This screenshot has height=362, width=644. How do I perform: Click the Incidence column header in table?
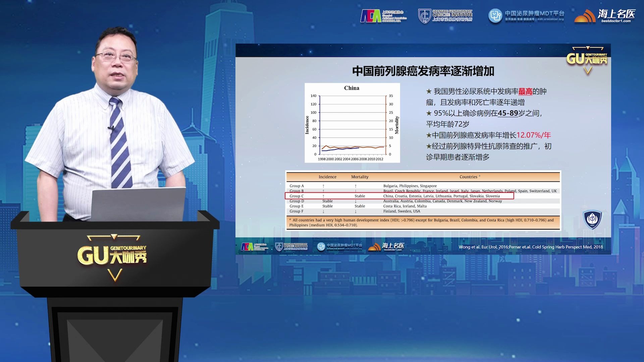[327, 177]
